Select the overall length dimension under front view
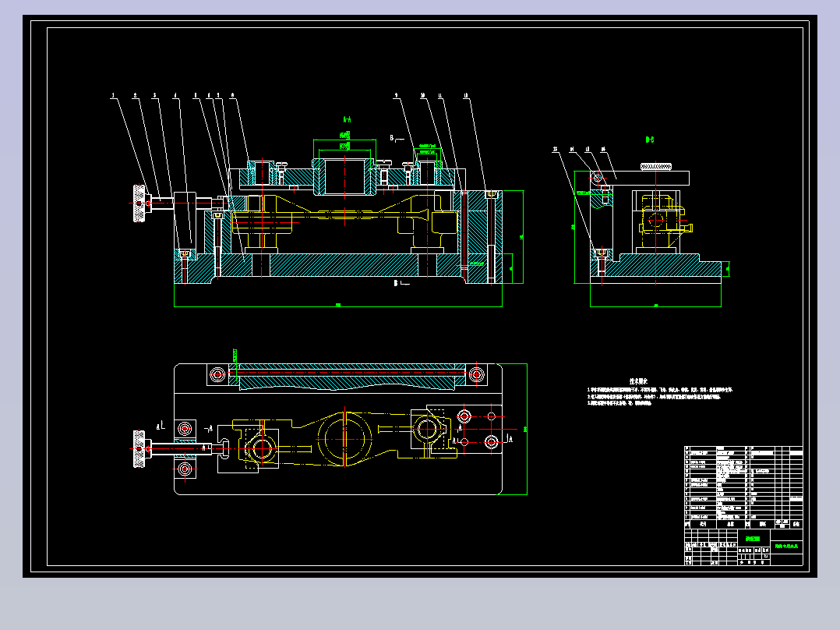The width and height of the screenshot is (840, 630). 338,306
